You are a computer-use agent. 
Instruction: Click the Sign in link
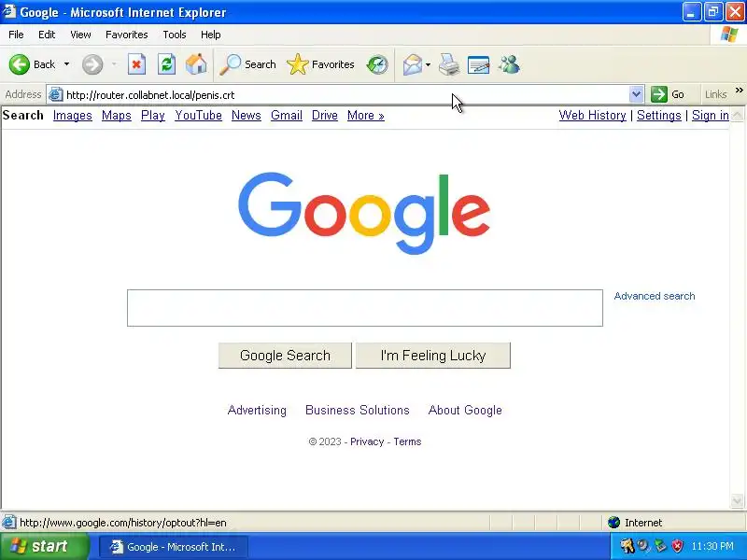coord(711,115)
